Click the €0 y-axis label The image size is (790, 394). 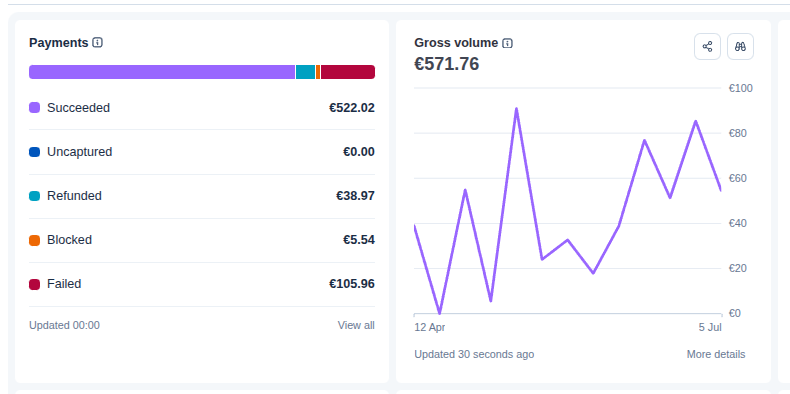coord(736,313)
